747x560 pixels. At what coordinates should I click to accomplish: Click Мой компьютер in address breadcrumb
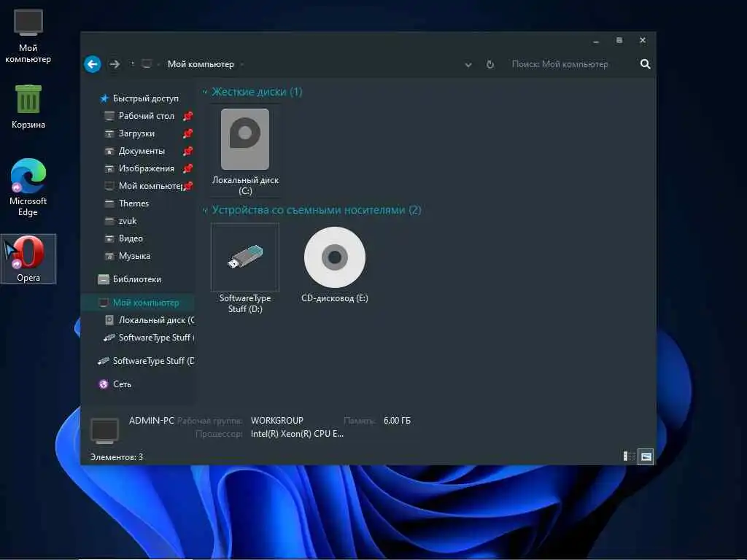201,64
